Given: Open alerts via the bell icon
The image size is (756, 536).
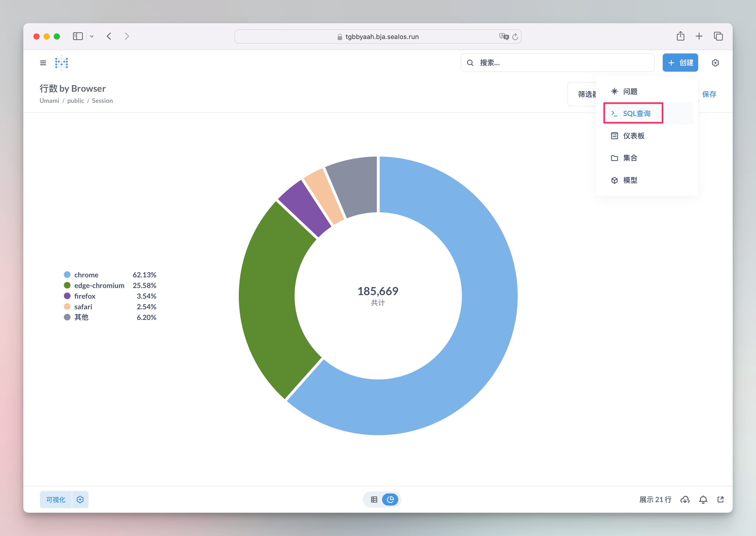Looking at the screenshot, I should tap(703, 499).
